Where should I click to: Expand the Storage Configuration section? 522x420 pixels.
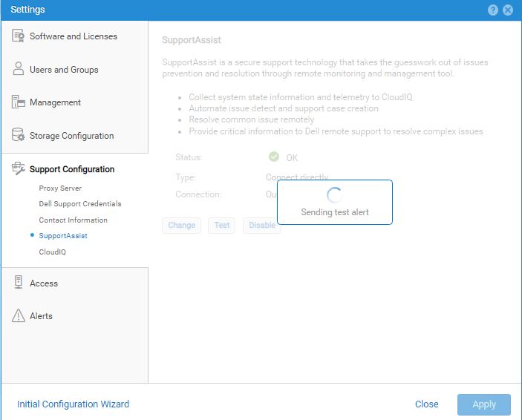pos(71,136)
